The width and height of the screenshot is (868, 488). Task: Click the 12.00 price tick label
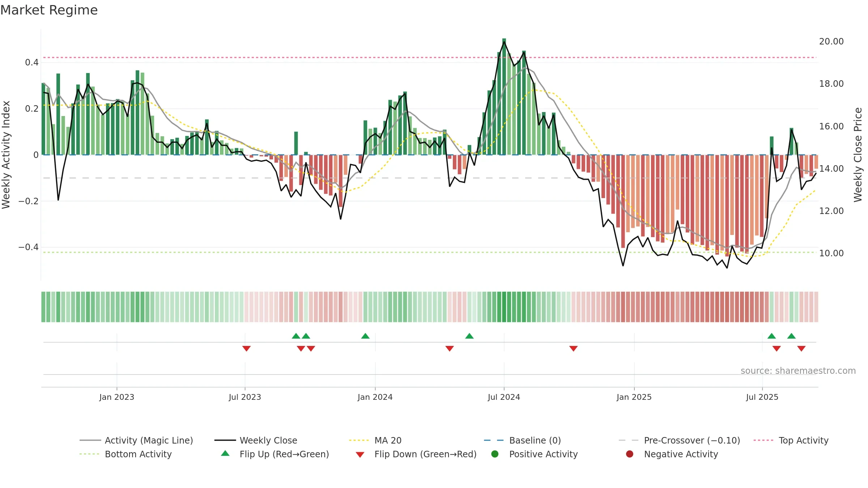(831, 211)
